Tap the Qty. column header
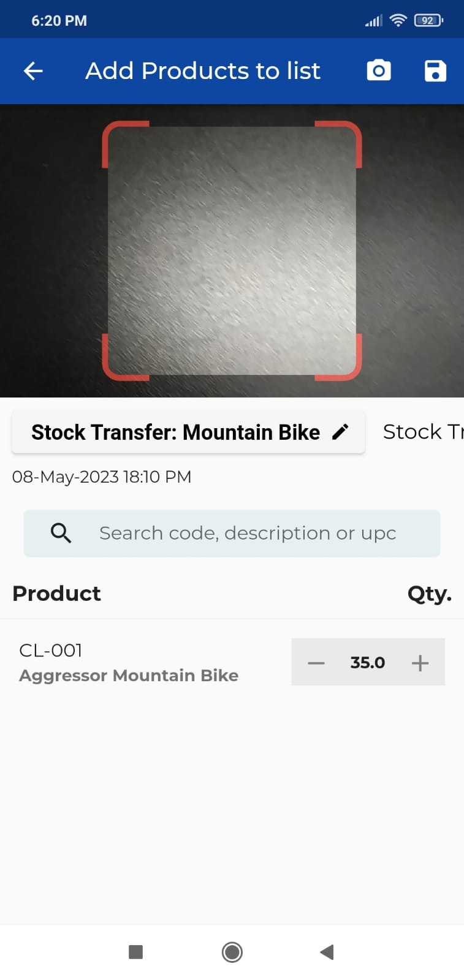464x980 pixels. (x=429, y=594)
